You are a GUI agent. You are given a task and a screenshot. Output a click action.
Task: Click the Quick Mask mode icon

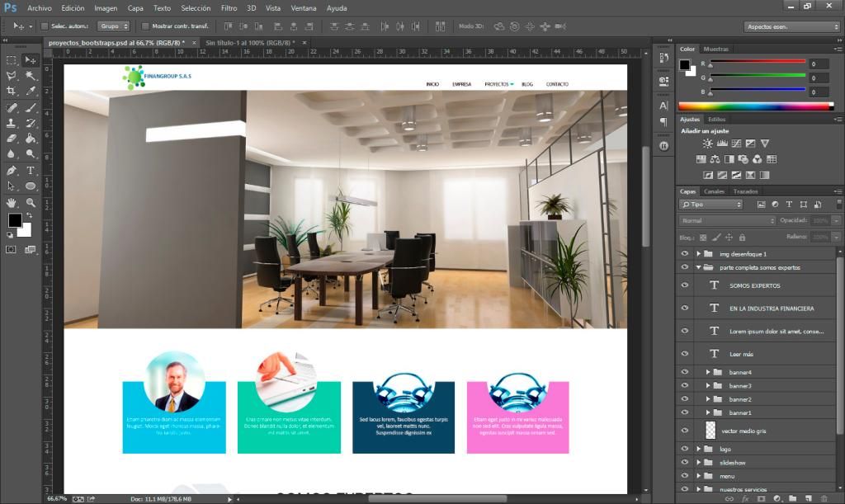(11, 249)
